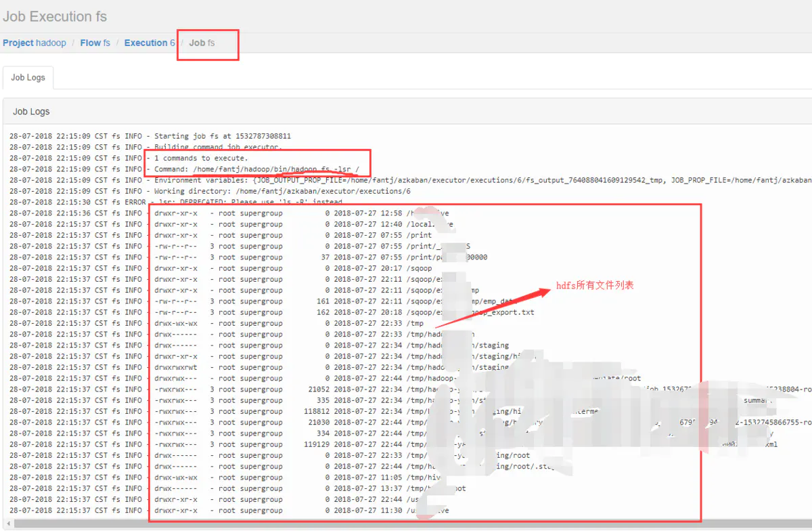Click the '1 commands to execute.' log line
The height and width of the screenshot is (531, 812).
click(x=129, y=158)
